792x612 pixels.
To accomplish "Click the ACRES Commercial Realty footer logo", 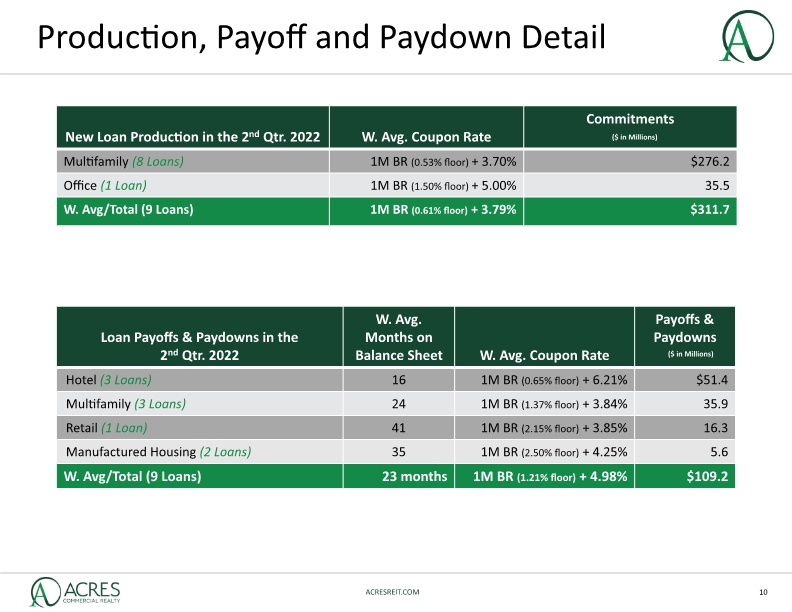I will 75,592.
